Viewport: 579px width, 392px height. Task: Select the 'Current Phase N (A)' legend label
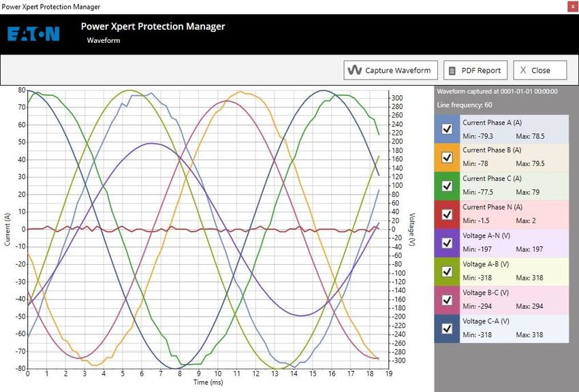tap(492, 207)
